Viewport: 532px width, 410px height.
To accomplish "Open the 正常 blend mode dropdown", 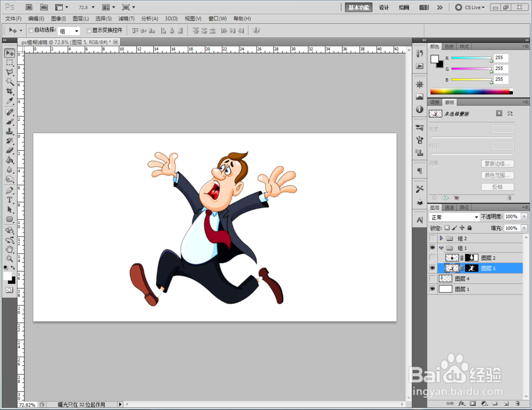I will (x=454, y=217).
